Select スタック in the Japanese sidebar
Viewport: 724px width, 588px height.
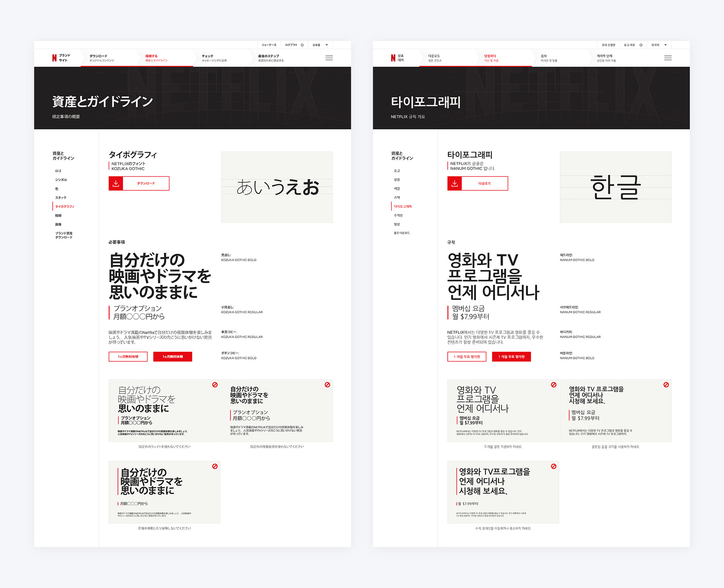(61, 198)
